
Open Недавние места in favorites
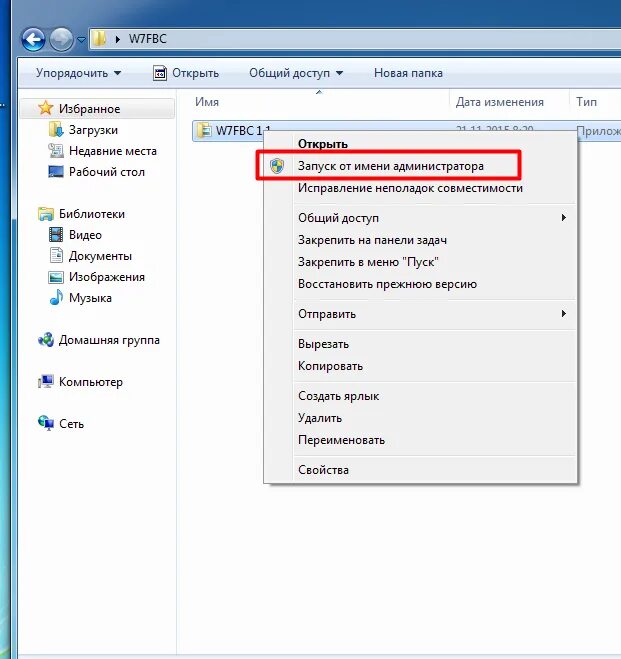(x=113, y=151)
